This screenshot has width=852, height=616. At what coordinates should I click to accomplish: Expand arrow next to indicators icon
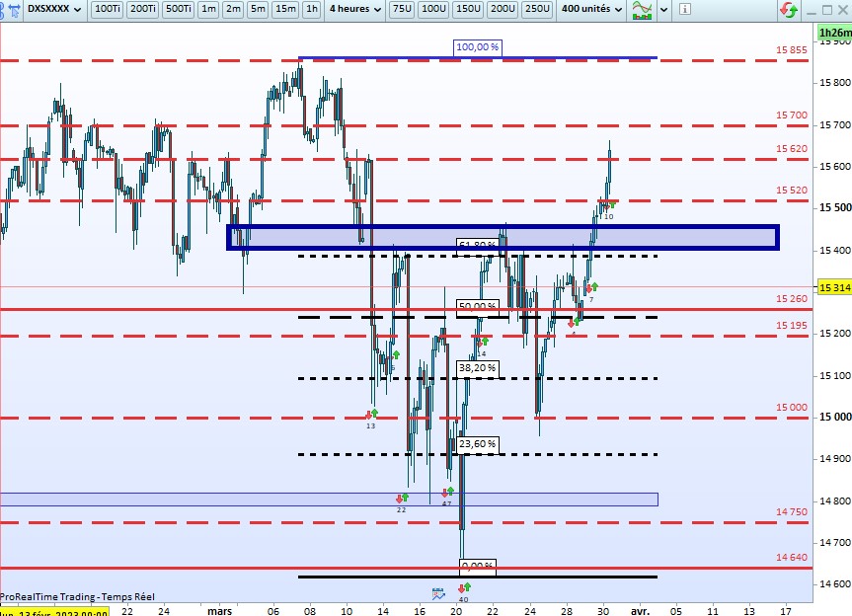663,10
